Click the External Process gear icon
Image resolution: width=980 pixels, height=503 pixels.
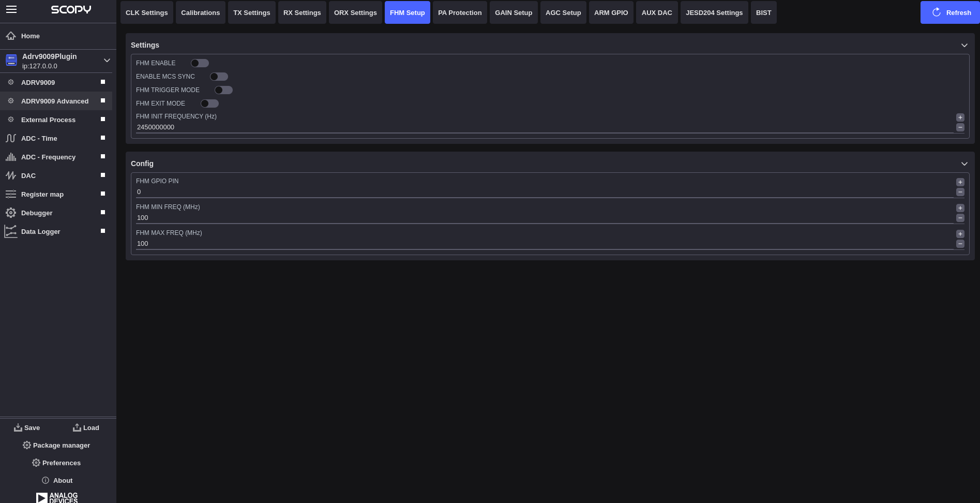pos(11,120)
